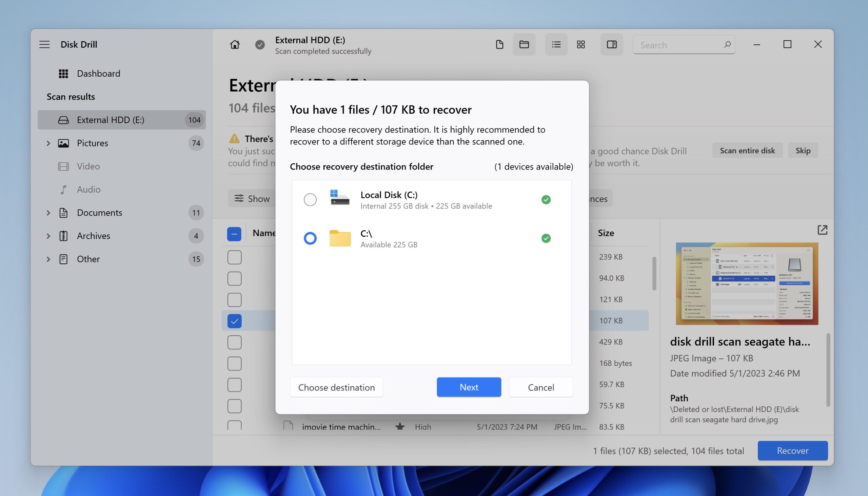
Task: Click the imovie time machin... file name
Action: pyautogui.click(x=341, y=427)
